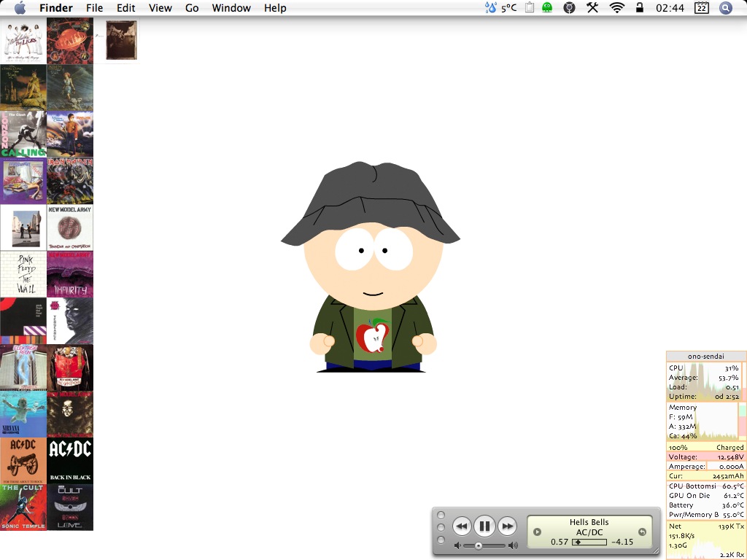This screenshot has width=747, height=560.
Task: Click the iTunes song progress bar
Action: pyautogui.click(x=589, y=542)
